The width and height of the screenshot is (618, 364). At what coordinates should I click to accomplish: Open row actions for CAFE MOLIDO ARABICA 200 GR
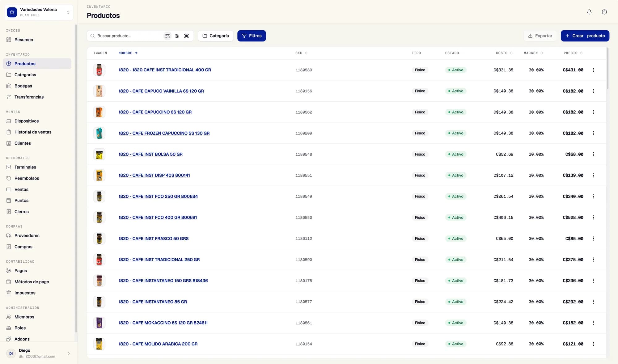click(x=593, y=344)
